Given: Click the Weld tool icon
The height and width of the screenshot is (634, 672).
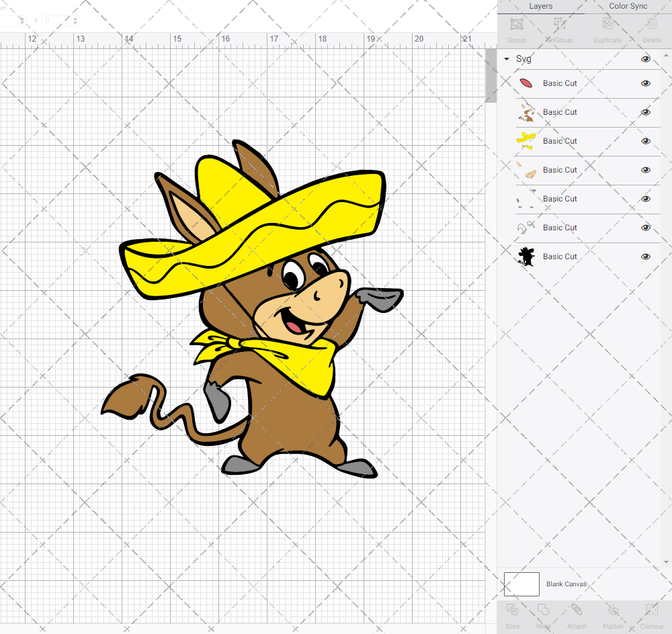Looking at the screenshot, I should tap(543, 610).
